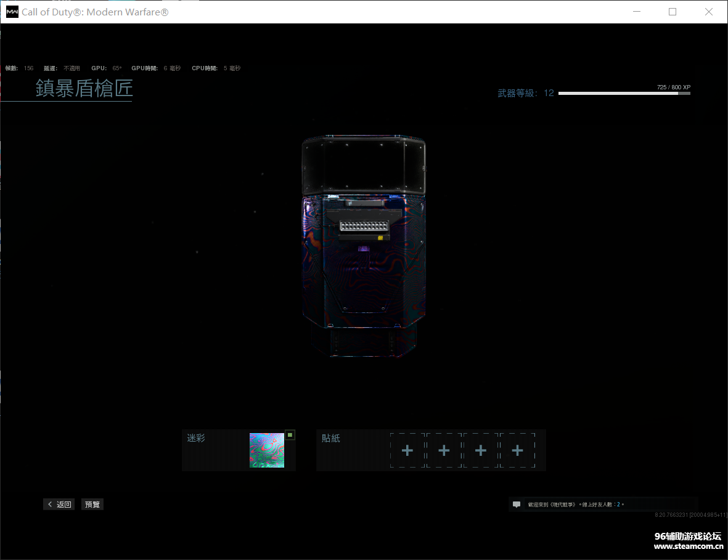The width and height of the screenshot is (728, 560).
Task: Click the 武器等級 weapon level label
Action: pyautogui.click(x=518, y=94)
